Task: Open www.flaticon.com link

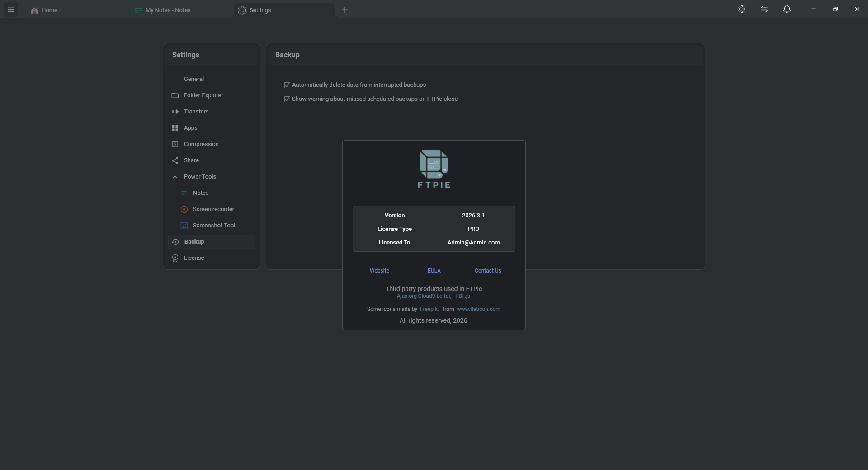Action: point(478,309)
